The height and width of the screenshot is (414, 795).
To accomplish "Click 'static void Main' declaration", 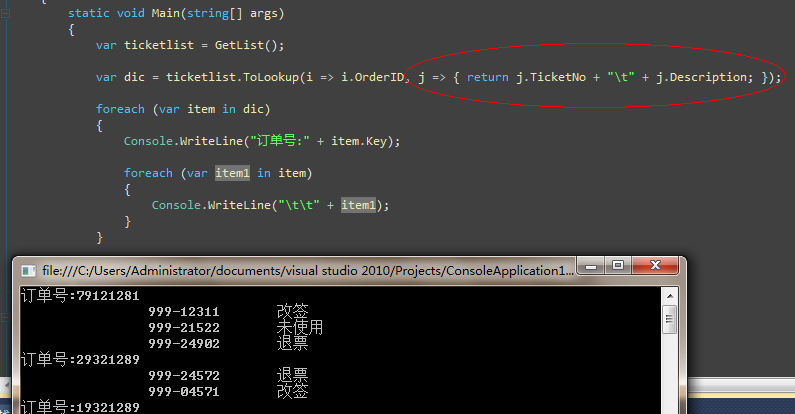I will tap(124, 13).
